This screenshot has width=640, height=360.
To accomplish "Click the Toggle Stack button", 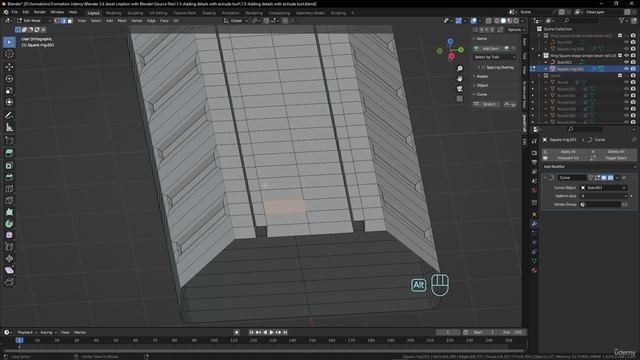I will pyautogui.click(x=613, y=158).
